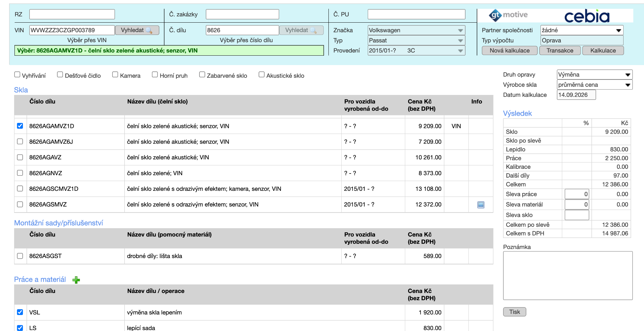Open the Typ Passat dropdown
The width and height of the screenshot is (644, 331).
416,40
